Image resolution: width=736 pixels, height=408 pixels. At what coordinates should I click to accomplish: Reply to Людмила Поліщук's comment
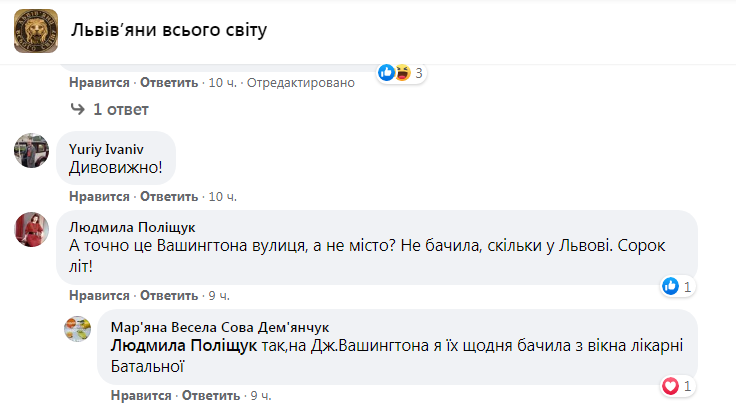tap(169, 296)
